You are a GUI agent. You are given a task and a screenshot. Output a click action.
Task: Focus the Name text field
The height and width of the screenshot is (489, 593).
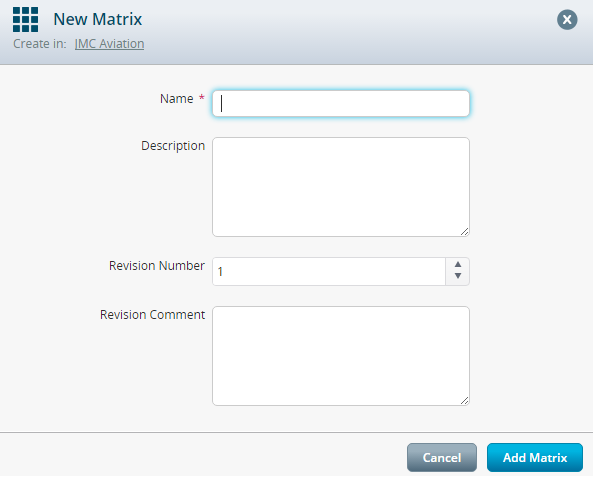point(341,104)
